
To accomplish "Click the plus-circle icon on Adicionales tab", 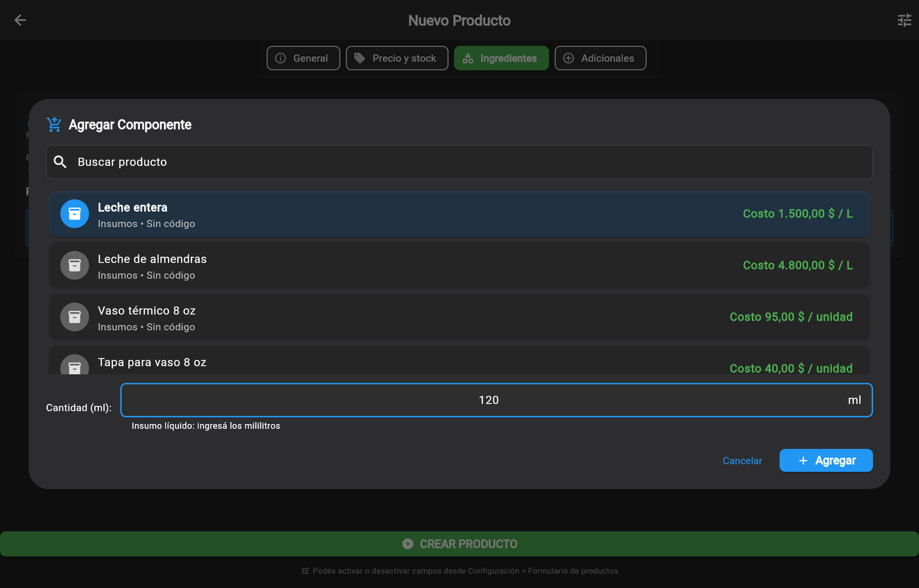I will 569,58.
